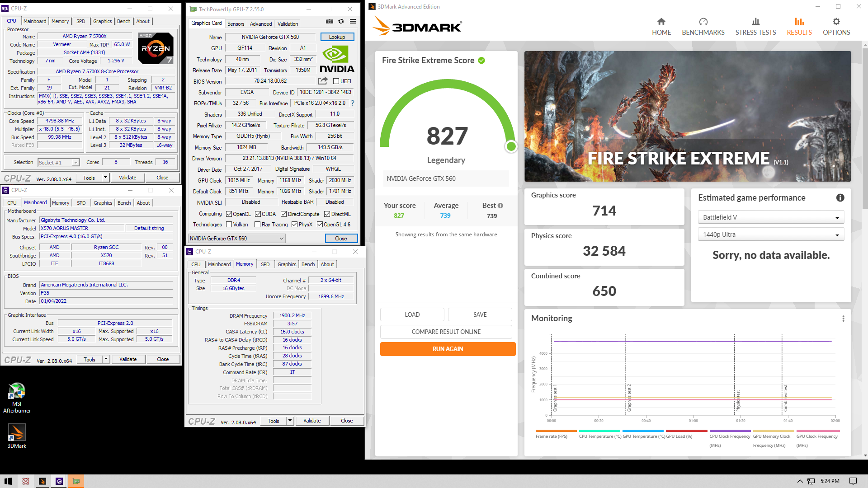Open the GPU-Z hamburger menu
This screenshot has width=868, height=488.
353,22
